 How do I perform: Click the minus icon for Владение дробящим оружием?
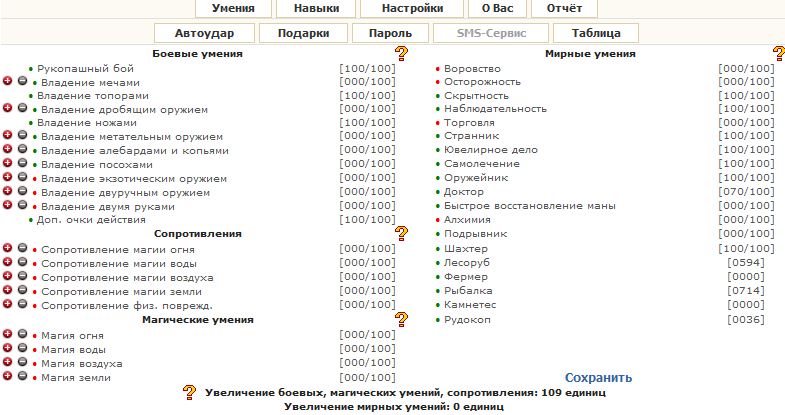pos(22,108)
